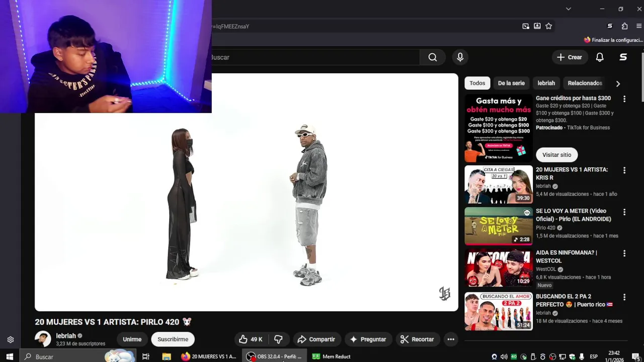Image resolution: width=644 pixels, height=362 pixels.
Task: Open the SE LO VOY A METER thumbnail
Action: coord(498,226)
